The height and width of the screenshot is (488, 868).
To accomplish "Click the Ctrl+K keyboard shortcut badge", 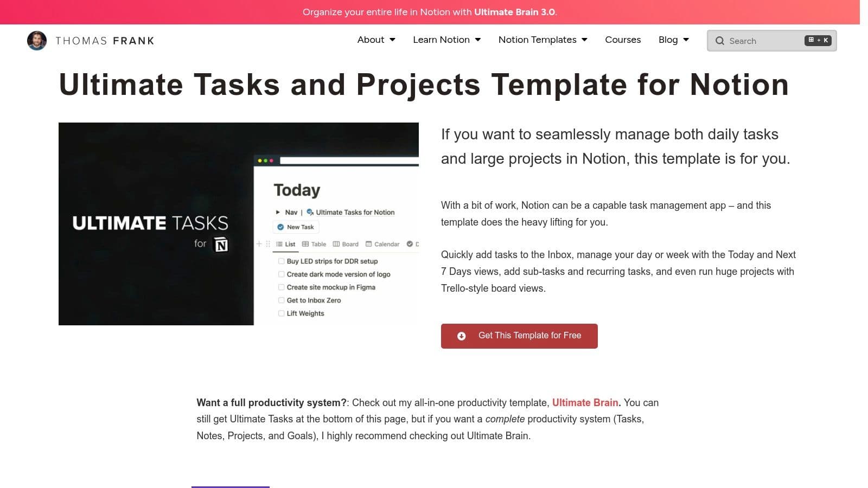I will tap(818, 40).
